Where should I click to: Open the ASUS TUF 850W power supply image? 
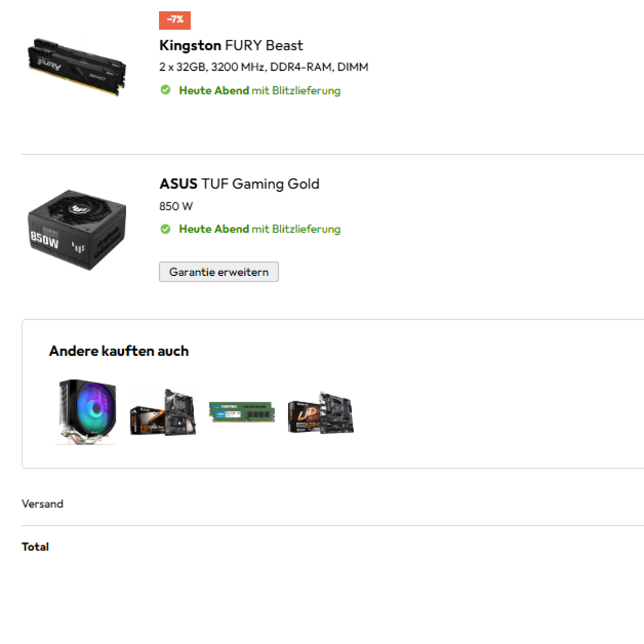coord(77,230)
